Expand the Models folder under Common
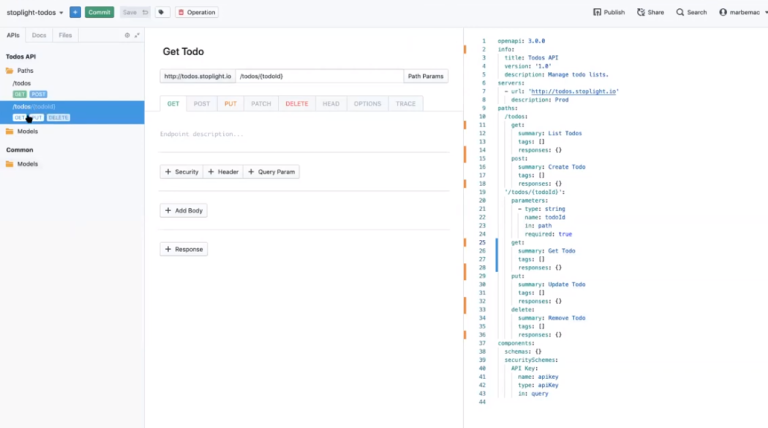The width and height of the screenshot is (768, 428). (22, 164)
